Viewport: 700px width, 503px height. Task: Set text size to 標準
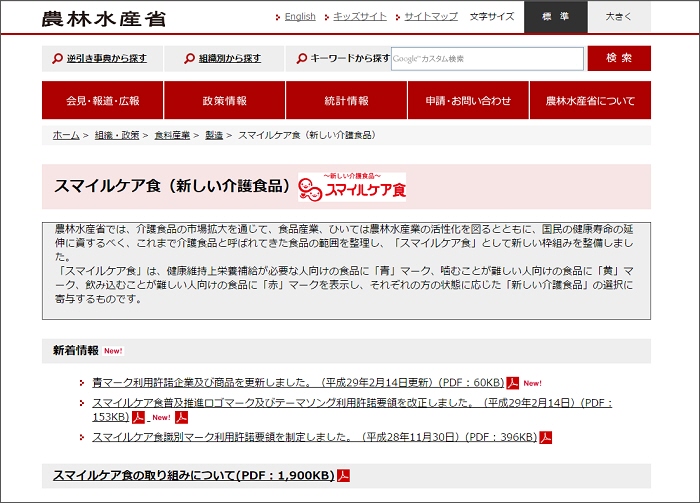(x=555, y=17)
